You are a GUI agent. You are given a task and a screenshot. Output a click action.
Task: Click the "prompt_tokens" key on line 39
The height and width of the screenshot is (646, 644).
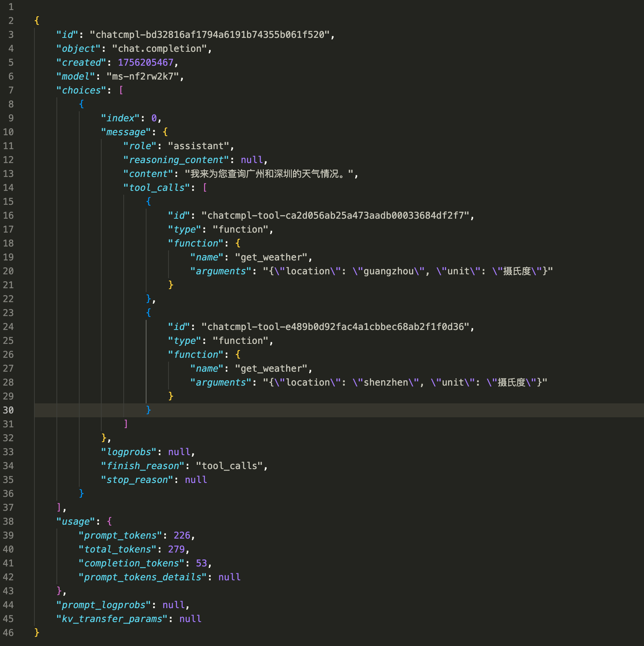tap(120, 535)
